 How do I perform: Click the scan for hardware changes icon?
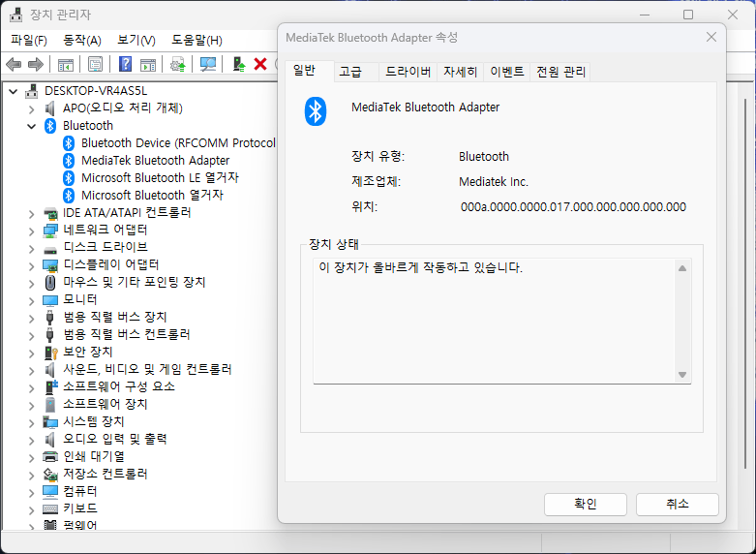(207, 64)
